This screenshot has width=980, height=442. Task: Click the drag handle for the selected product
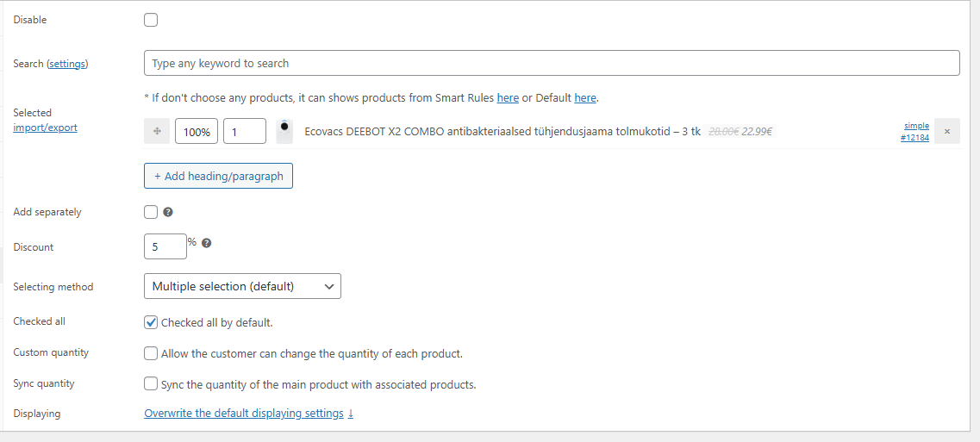click(157, 132)
